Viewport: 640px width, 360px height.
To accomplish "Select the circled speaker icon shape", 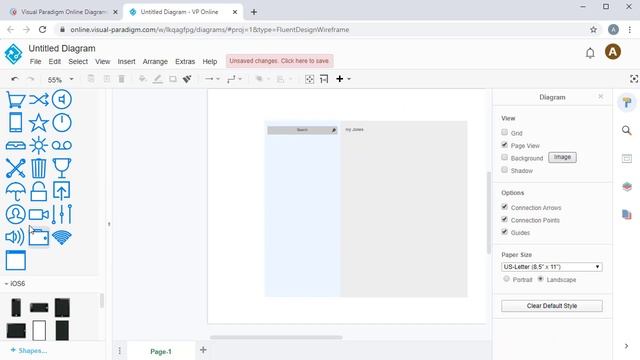I will pos(62,99).
